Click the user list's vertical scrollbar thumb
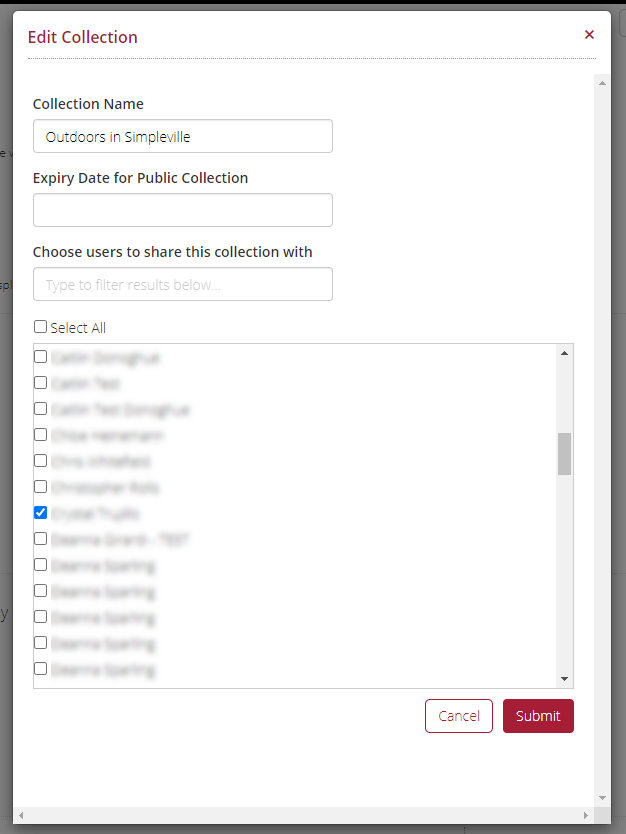626x834 pixels. click(564, 454)
